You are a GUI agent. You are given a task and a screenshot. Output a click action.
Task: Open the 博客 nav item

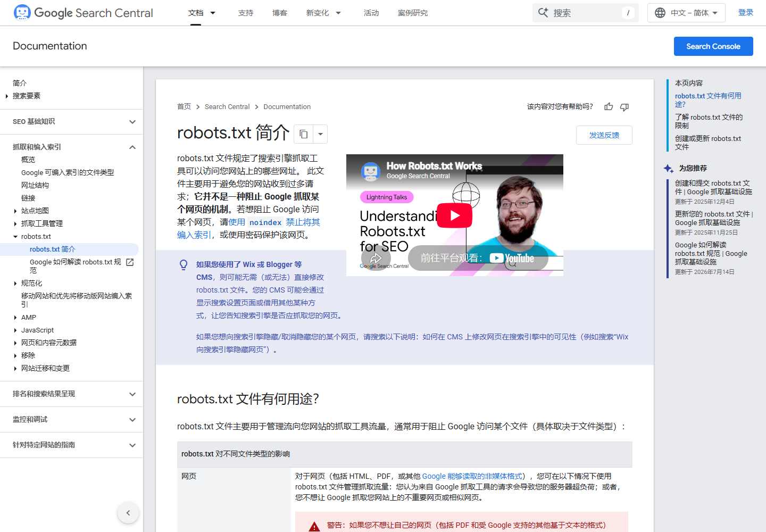[280, 13]
